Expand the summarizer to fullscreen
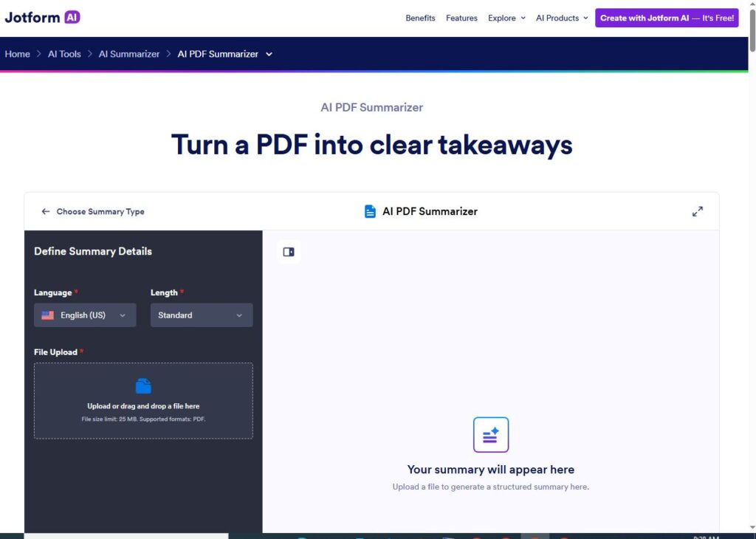This screenshot has width=756, height=539. 697,211
